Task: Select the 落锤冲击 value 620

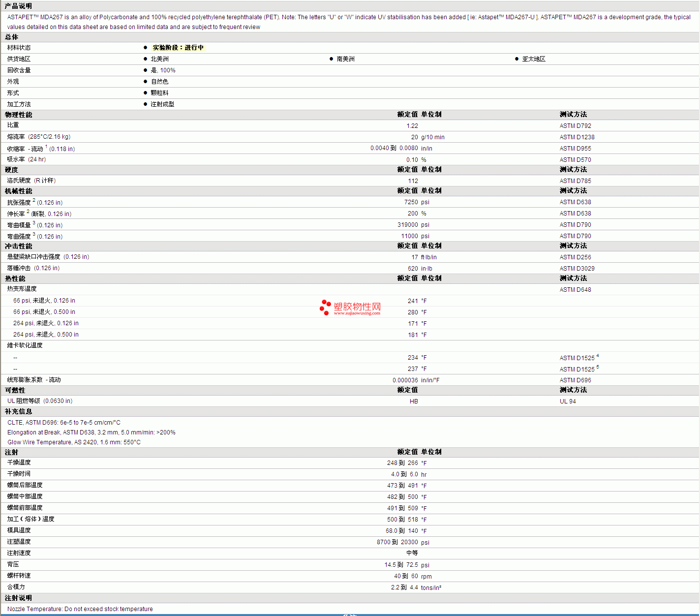Action: point(413,269)
